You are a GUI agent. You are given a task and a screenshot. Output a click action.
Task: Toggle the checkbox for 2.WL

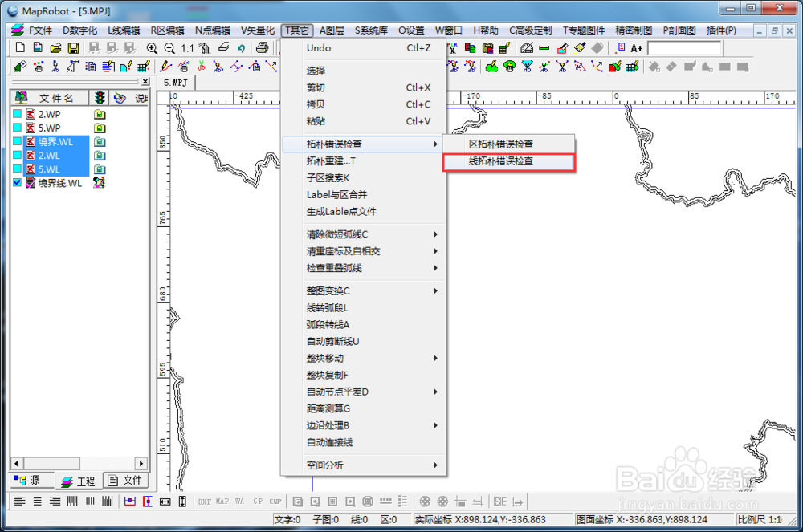pos(18,155)
